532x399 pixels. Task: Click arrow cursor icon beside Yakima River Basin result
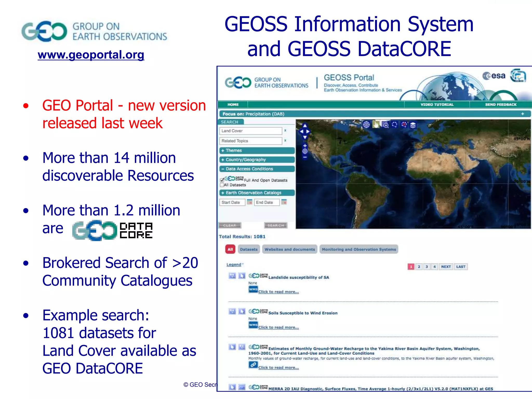[x=232, y=347]
